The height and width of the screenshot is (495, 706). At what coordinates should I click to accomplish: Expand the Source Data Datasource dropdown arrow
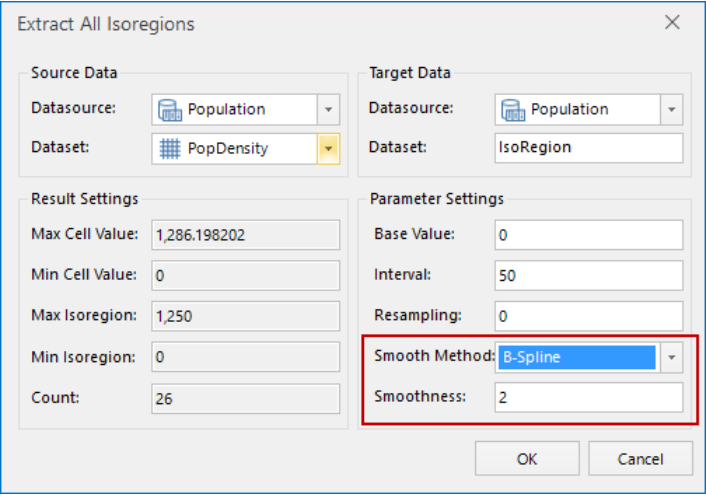330,109
